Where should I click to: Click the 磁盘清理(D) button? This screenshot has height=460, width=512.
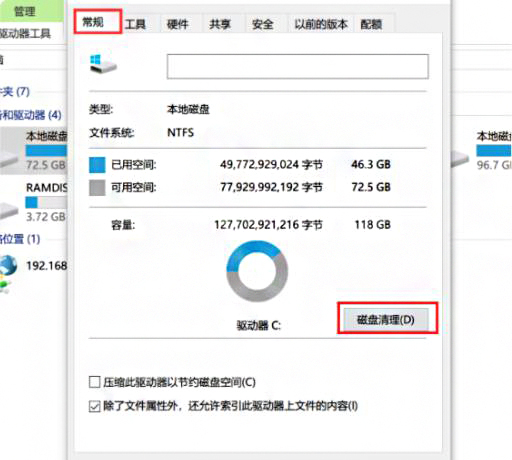click(x=386, y=320)
